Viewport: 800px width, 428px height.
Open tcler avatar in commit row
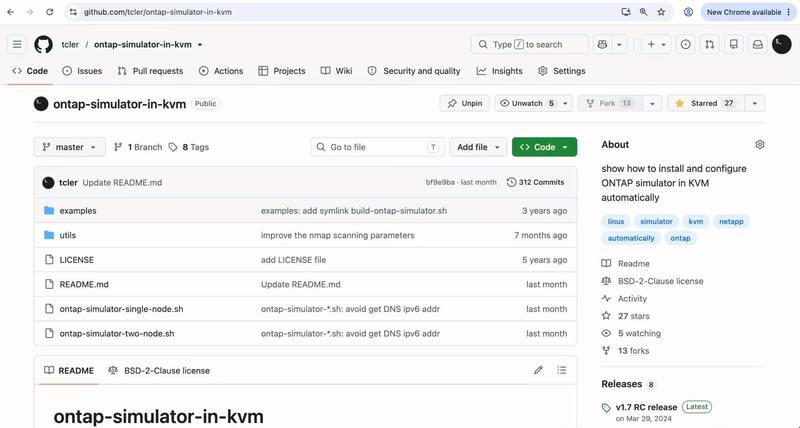48,182
